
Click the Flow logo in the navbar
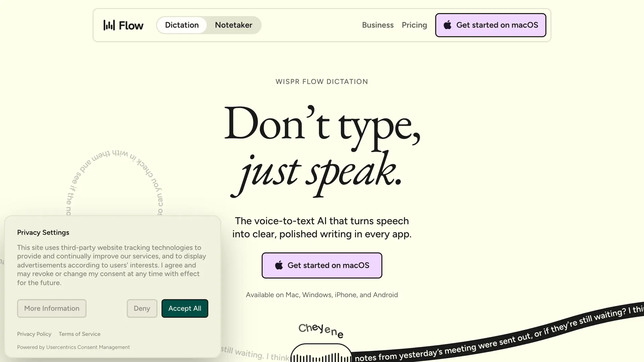click(x=123, y=25)
